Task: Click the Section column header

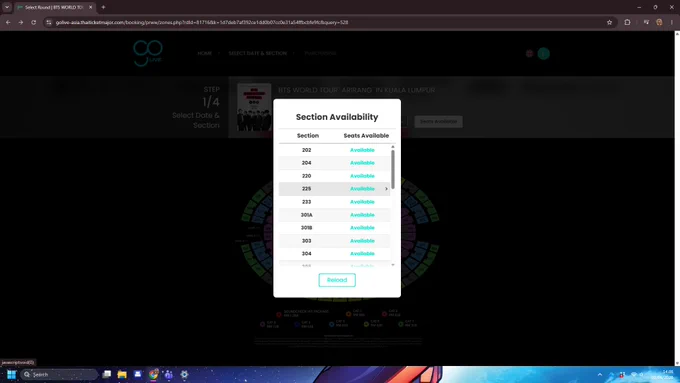Action: pyautogui.click(x=308, y=136)
